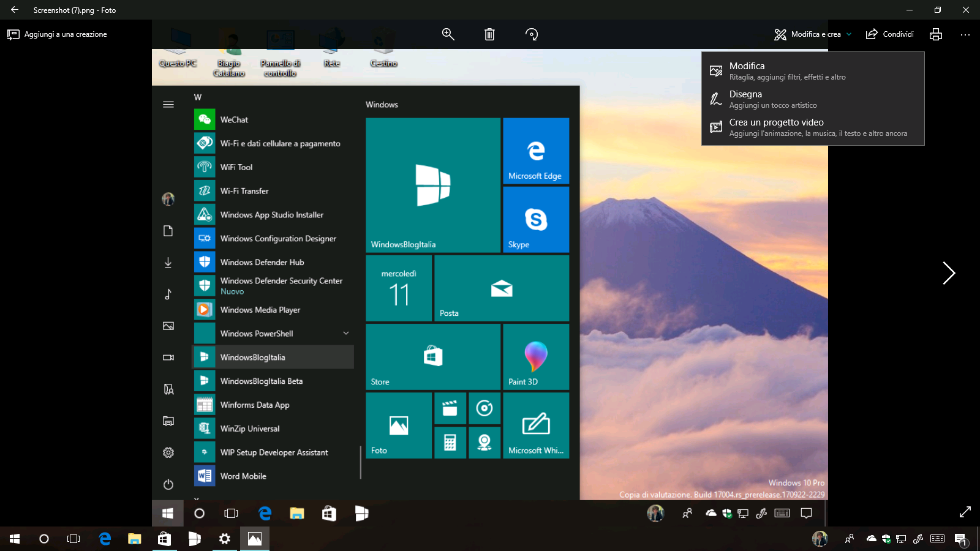Screen dimensions: 980x551
Task: Rotate the photo with rotate icon
Action: 532,34
